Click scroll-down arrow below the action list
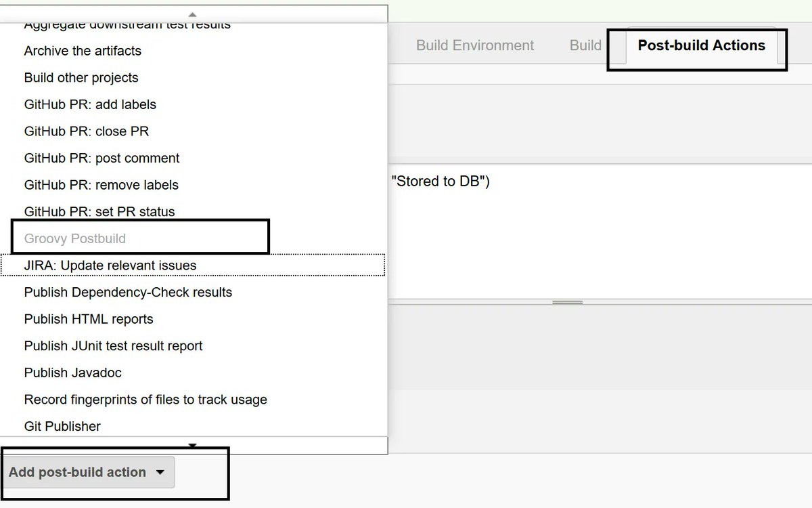The height and width of the screenshot is (508, 812). click(x=193, y=446)
